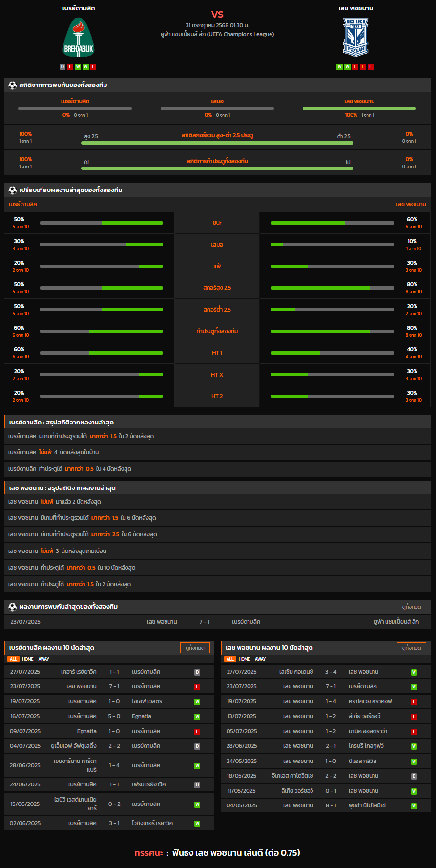Click Breidablik win percentage bar showing 50%
The width and height of the screenshot is (436, 868).
[x=101, y=223]
